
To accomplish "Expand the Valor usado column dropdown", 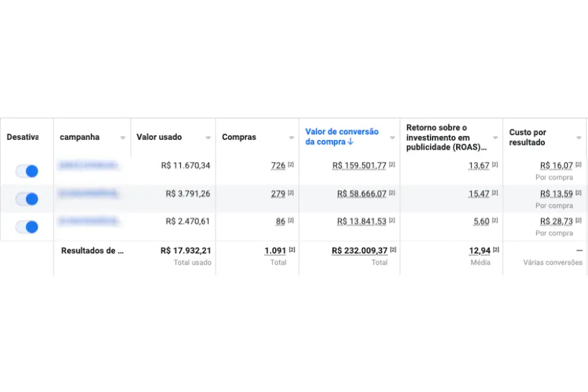I will (x=208, y=138).
